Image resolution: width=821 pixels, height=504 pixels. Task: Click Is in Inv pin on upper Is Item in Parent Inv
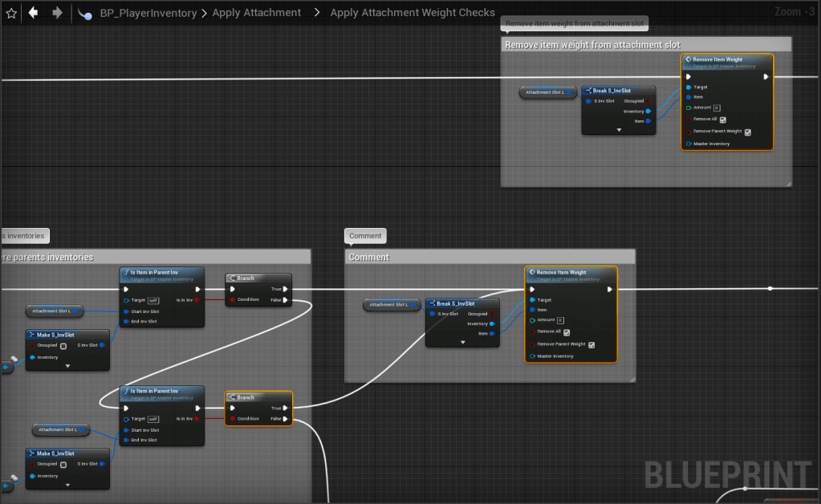(x=197, y=300)
